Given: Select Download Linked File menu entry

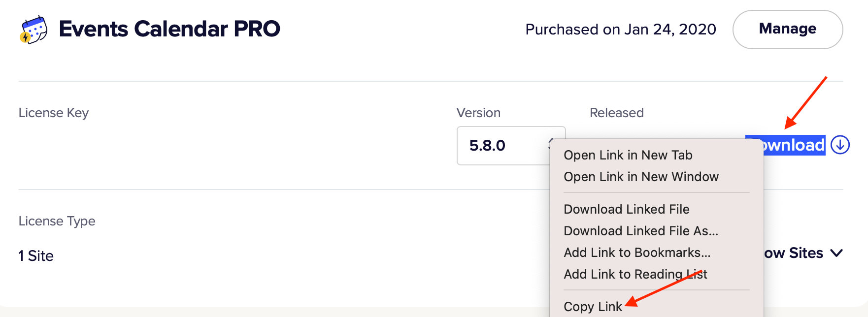Looking at the screenshot, I should (627, 209).
